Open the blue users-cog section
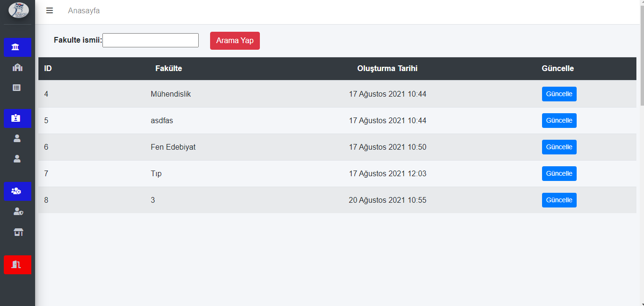Image resolution: width=644 pixels, height=306 pixels. pyautogui.click(x=18, y=191)
